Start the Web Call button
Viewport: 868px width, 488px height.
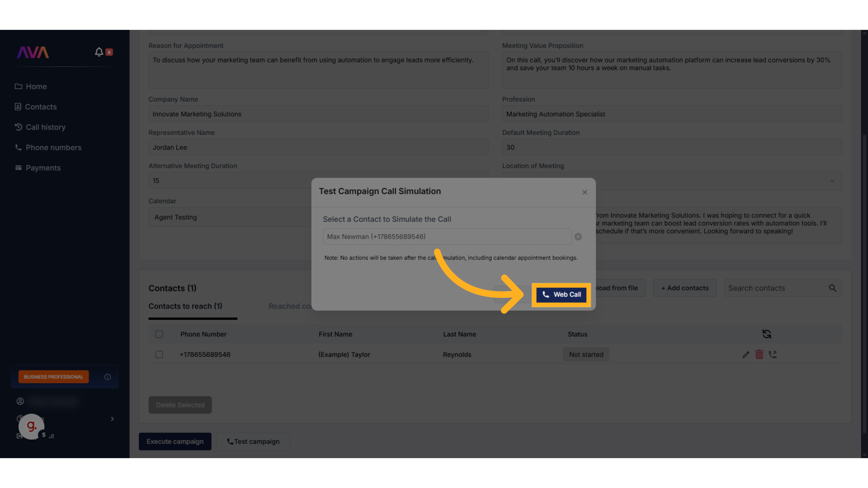click(561, 295)
